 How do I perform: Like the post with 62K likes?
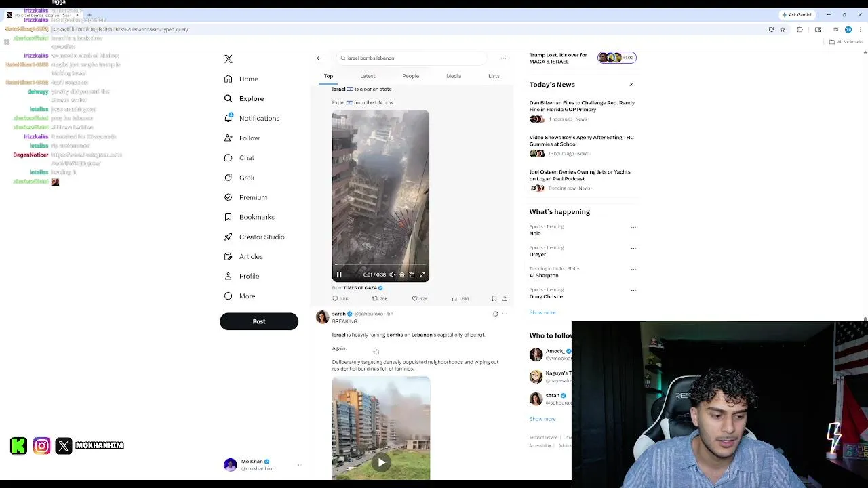(420, 298)
